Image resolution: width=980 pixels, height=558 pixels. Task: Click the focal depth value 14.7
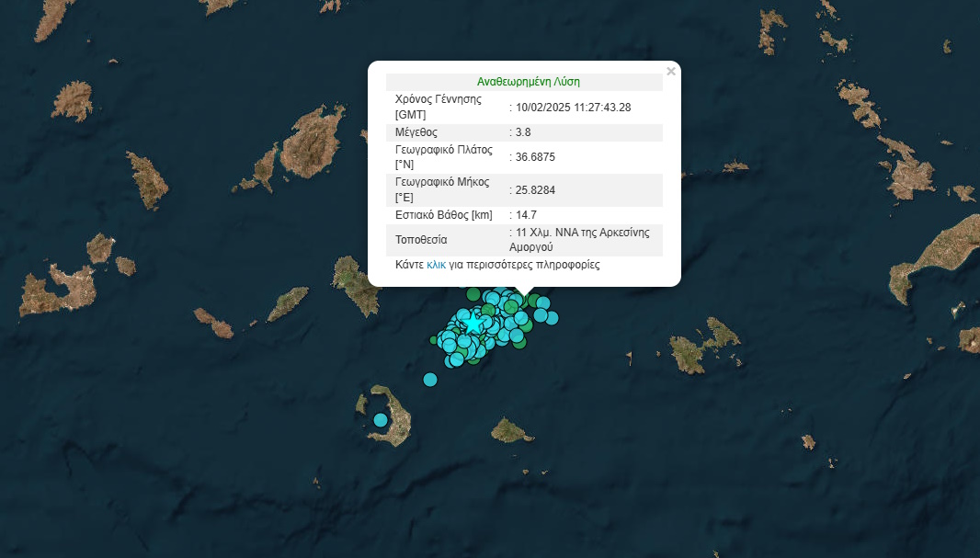[x=526, y=215]
